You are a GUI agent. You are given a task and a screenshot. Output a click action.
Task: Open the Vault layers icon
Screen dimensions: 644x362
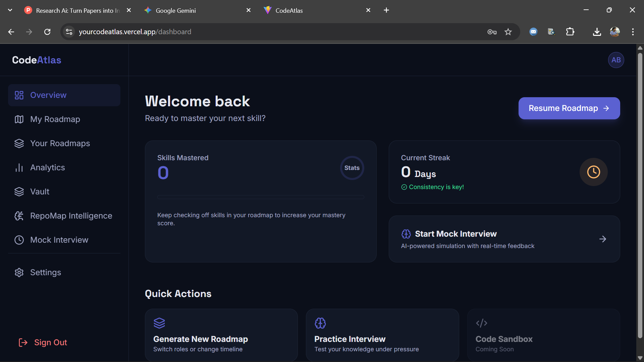[19, 191]
